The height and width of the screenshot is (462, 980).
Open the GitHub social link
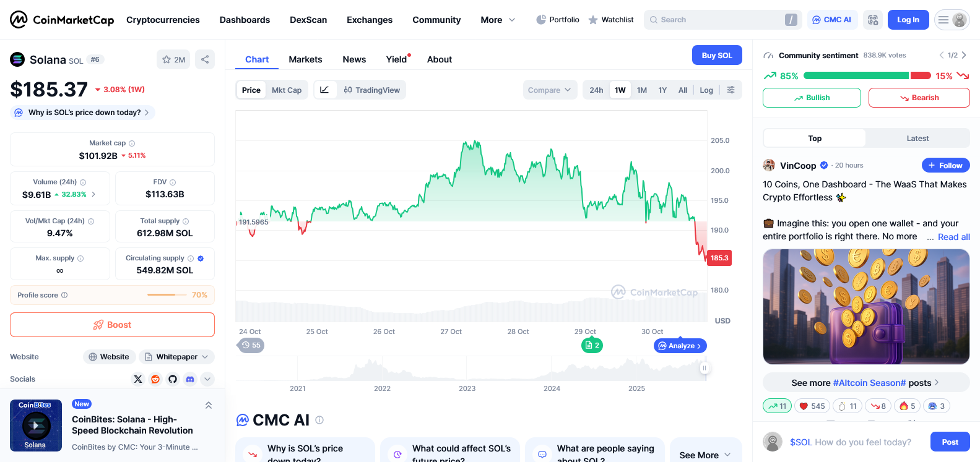point(173,379)
